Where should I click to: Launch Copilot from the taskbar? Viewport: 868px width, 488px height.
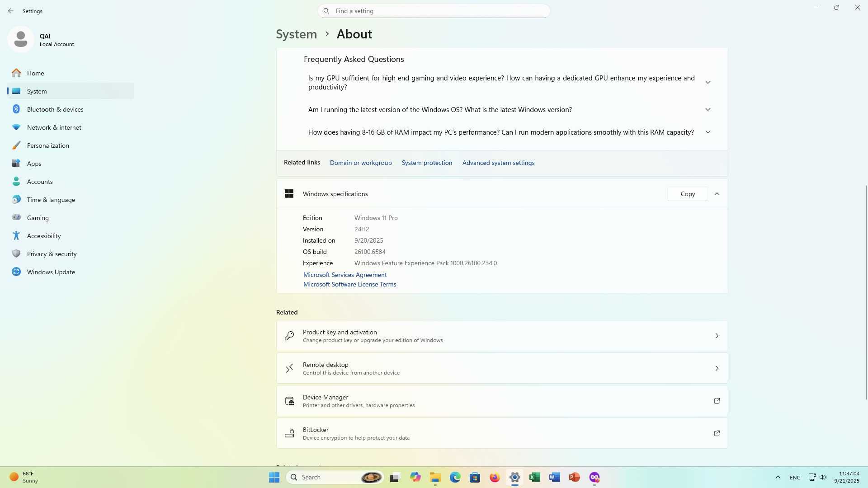[415, 477]
